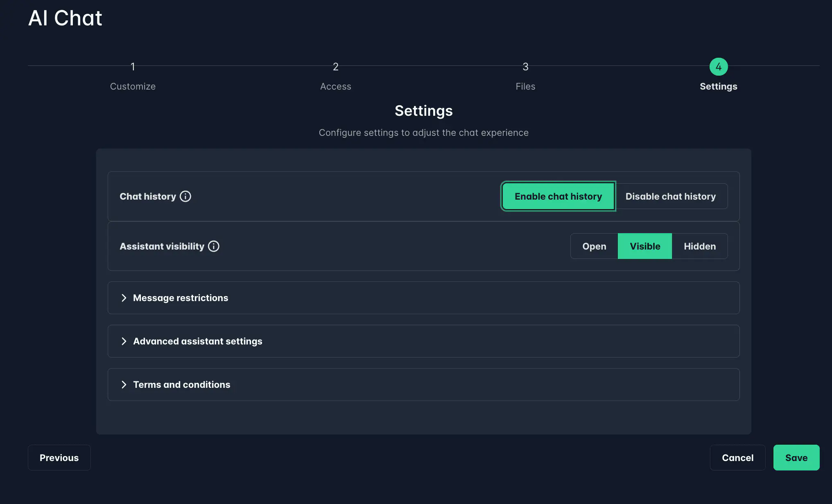
Task: Click the Terms and conditions chevron
Action: 124,385
